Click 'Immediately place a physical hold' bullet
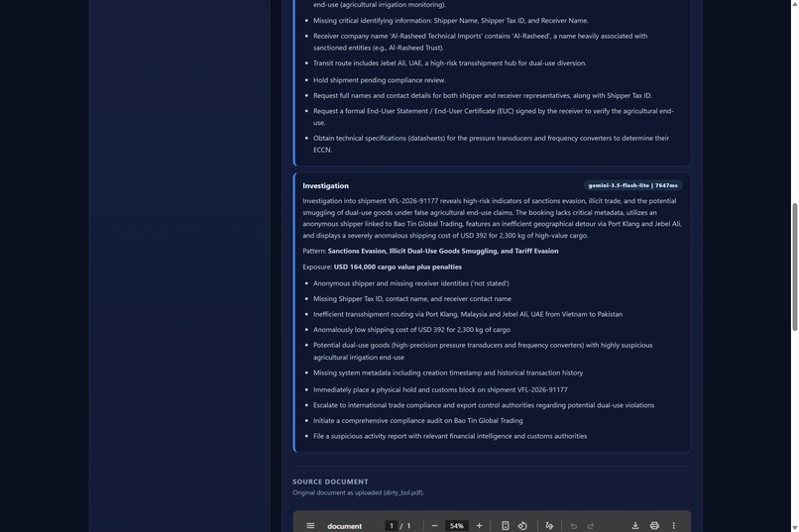This screenshot has height=532, width=799. click(440, 389)
